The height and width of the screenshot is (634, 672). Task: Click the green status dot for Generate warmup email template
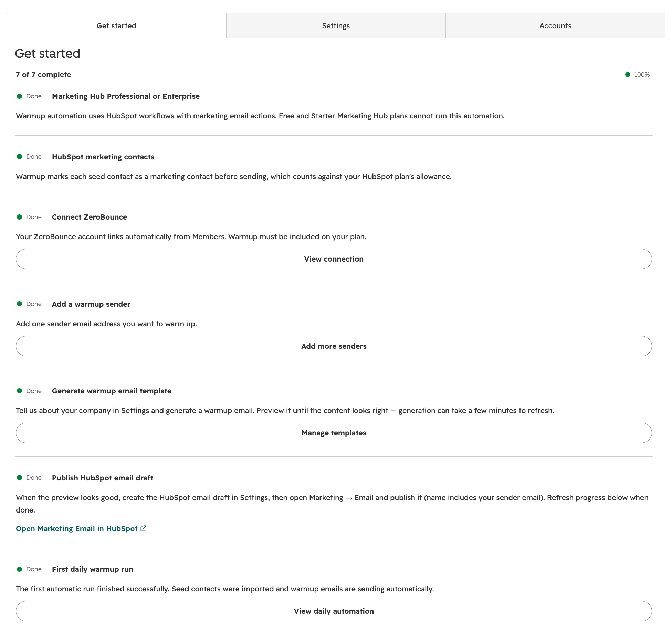[x=20, y=391]
